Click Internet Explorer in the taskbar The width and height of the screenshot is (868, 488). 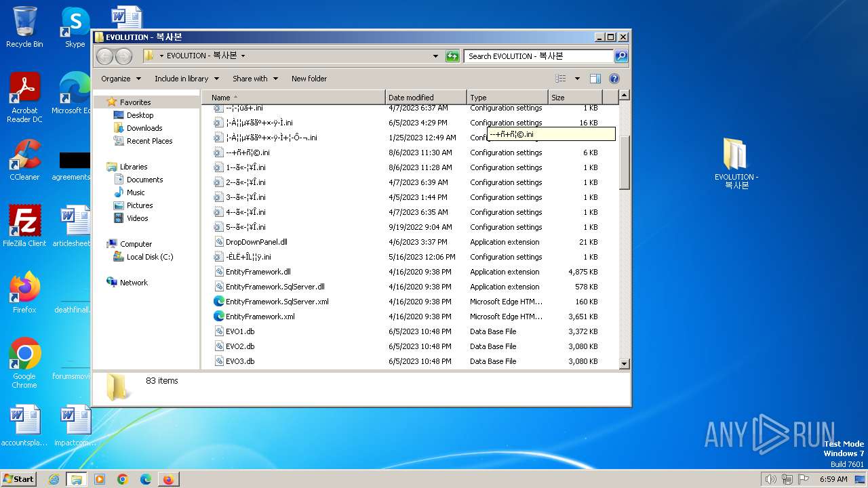point(54,479)
